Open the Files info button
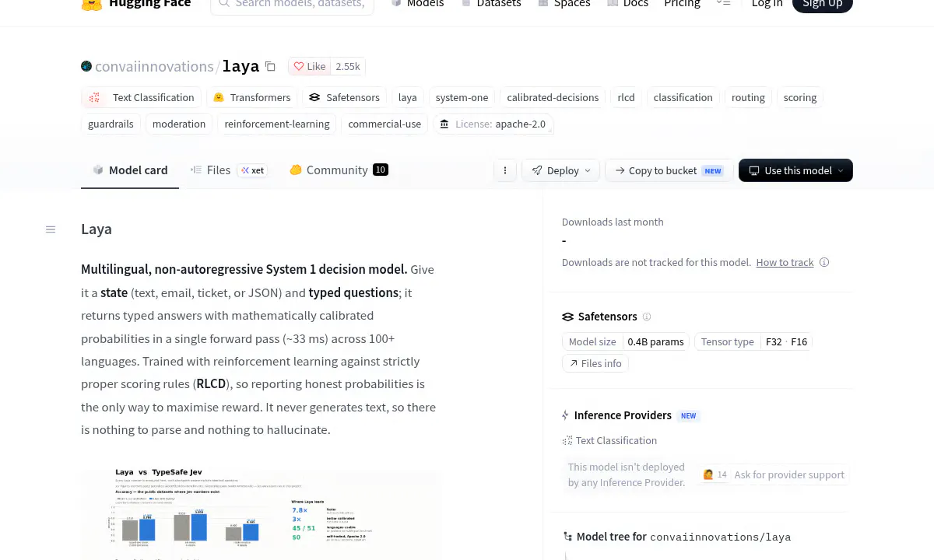 point(595,363)
